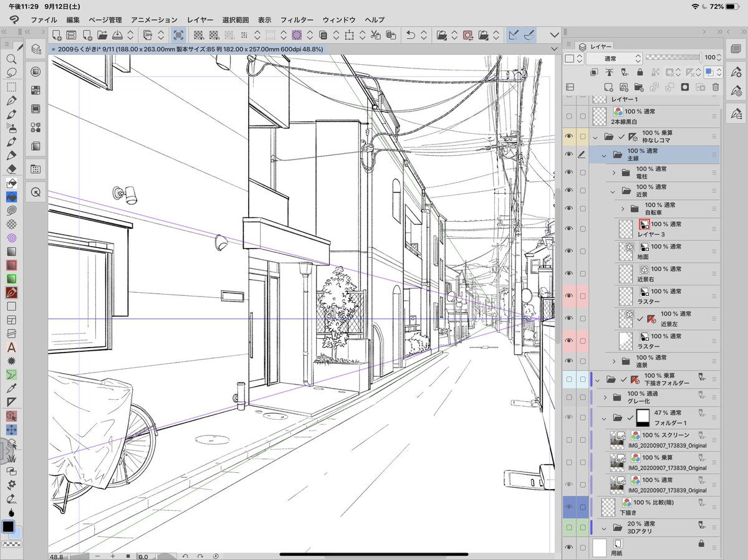The height and width of the screenshot is (560, 748).
Task: Select the Lasso selection tool
Action: (11, 72)
